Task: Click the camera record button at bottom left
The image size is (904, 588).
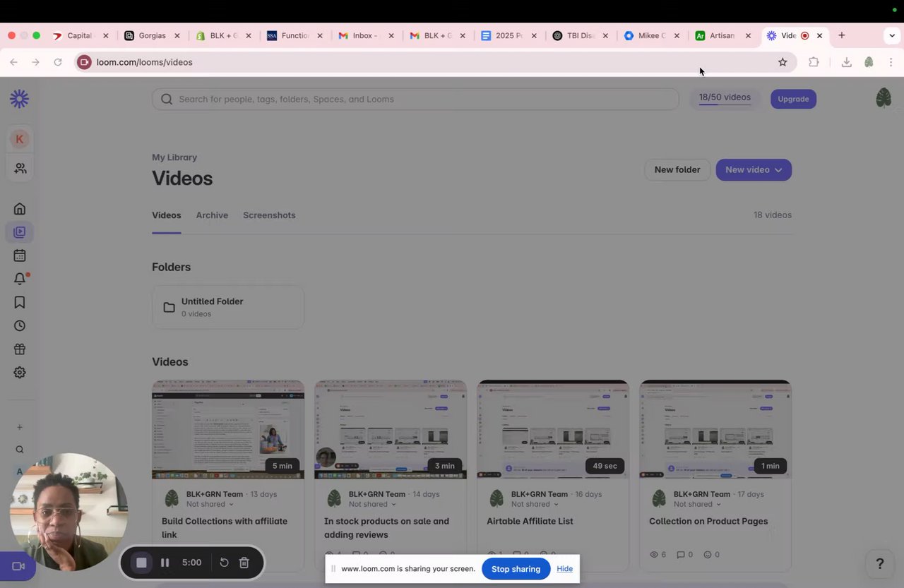Action: (18, 566)
